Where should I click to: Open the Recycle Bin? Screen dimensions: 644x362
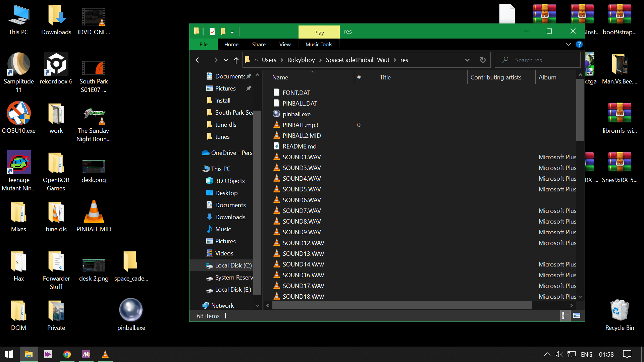(620, 315)
